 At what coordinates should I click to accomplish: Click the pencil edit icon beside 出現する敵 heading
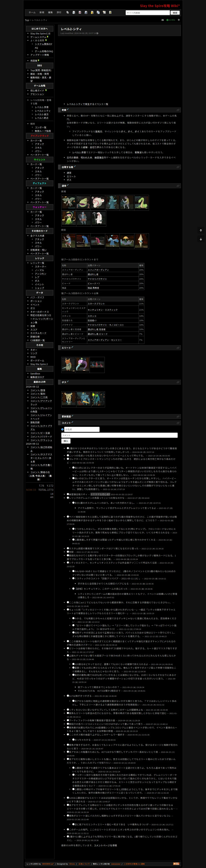[x=75, y=166]
